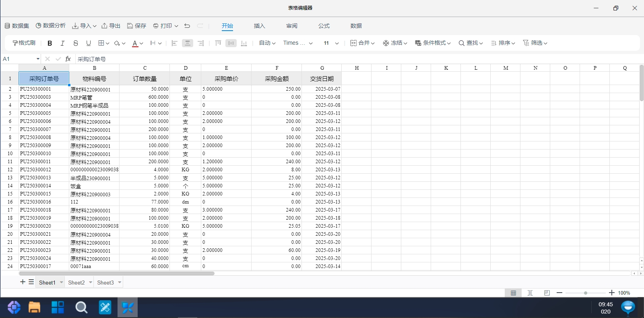
Task: Toggle bold formatting
Action: (x=50, y=43)
